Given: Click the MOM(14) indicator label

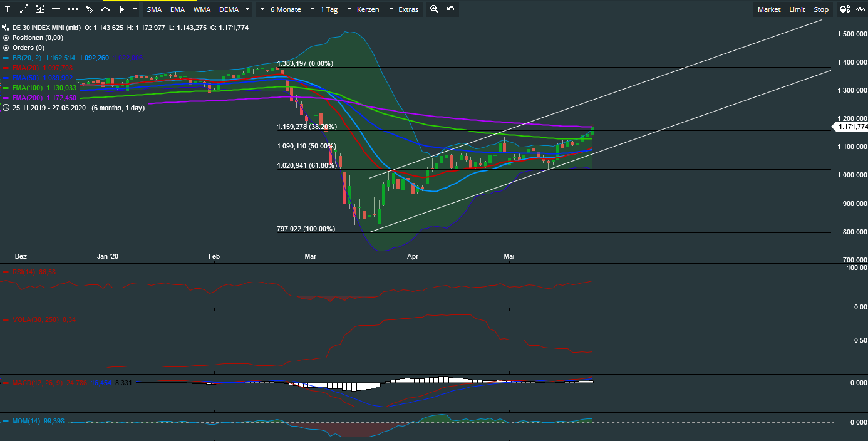Looking at the screenshot, I should (26, 422).
